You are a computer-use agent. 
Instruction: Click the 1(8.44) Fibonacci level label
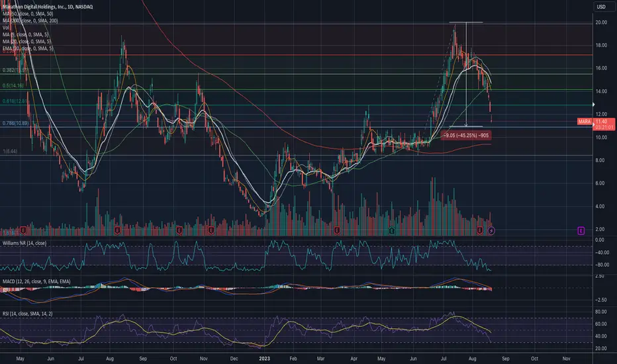tap(10, 151)
